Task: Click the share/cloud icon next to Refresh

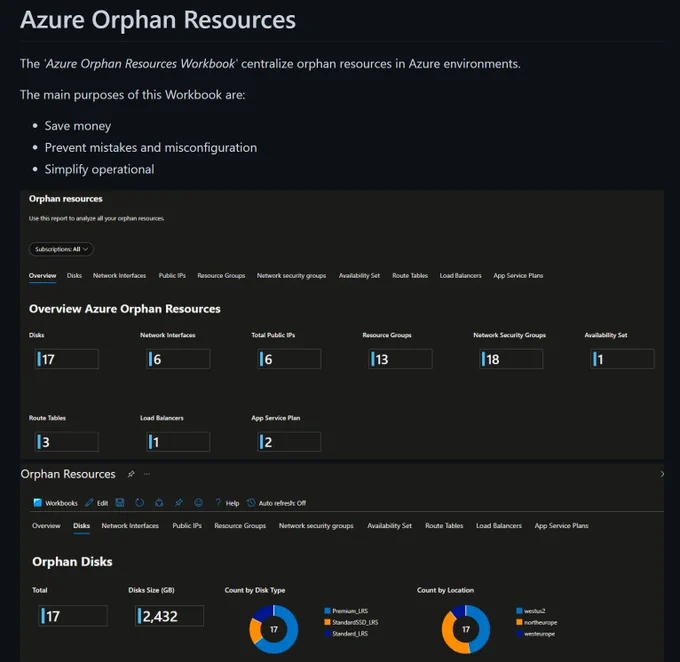Action: coord(159,502)
